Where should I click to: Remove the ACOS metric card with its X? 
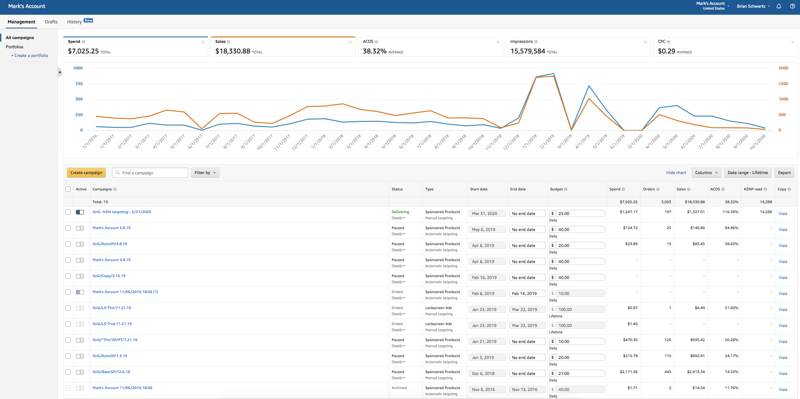pos(498,42)
